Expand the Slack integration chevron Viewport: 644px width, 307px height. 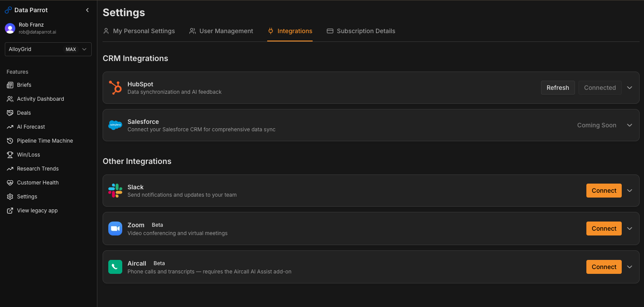coord(630,191)
